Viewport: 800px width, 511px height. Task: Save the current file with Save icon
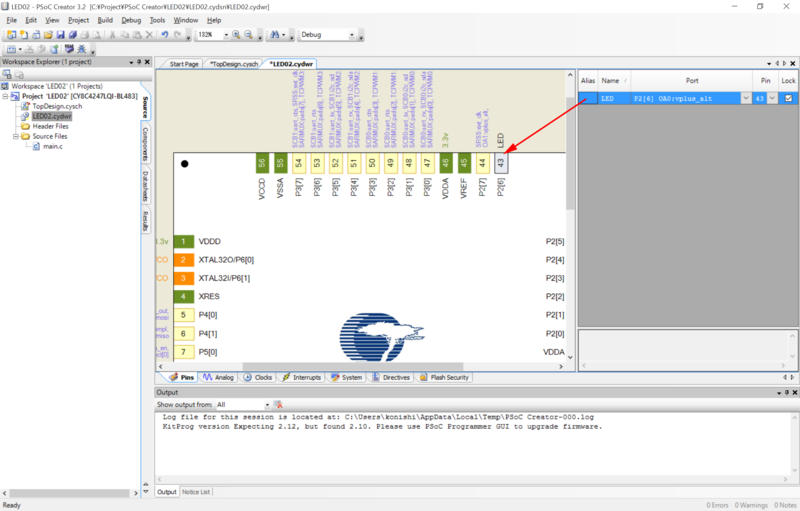pos(60,35)
